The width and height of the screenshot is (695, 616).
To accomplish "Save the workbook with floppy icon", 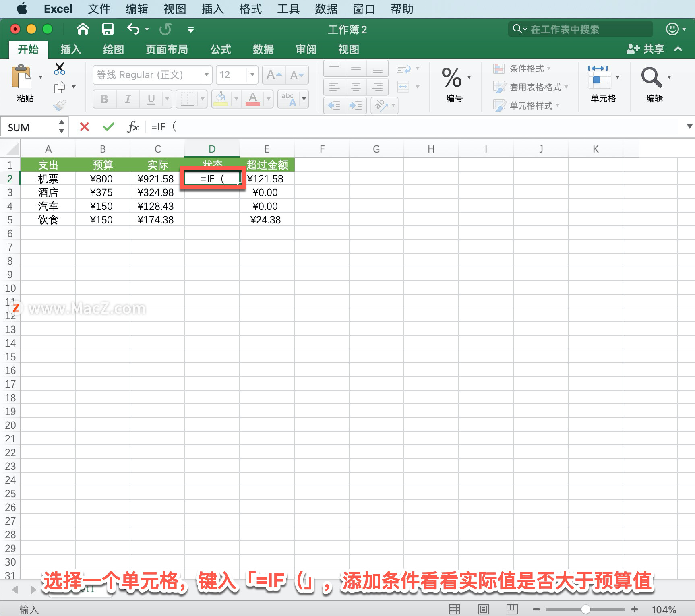I will pyautogui.click(x=108, y=29).
